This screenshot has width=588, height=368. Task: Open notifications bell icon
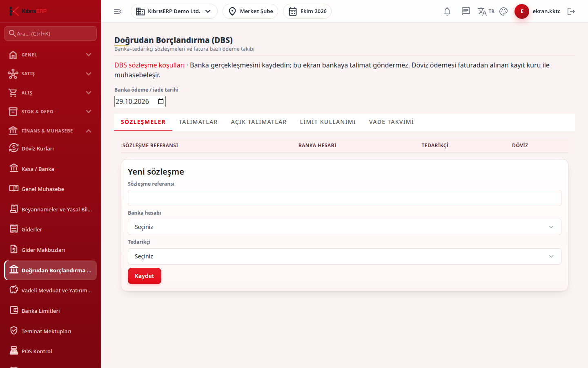point(447,11)
